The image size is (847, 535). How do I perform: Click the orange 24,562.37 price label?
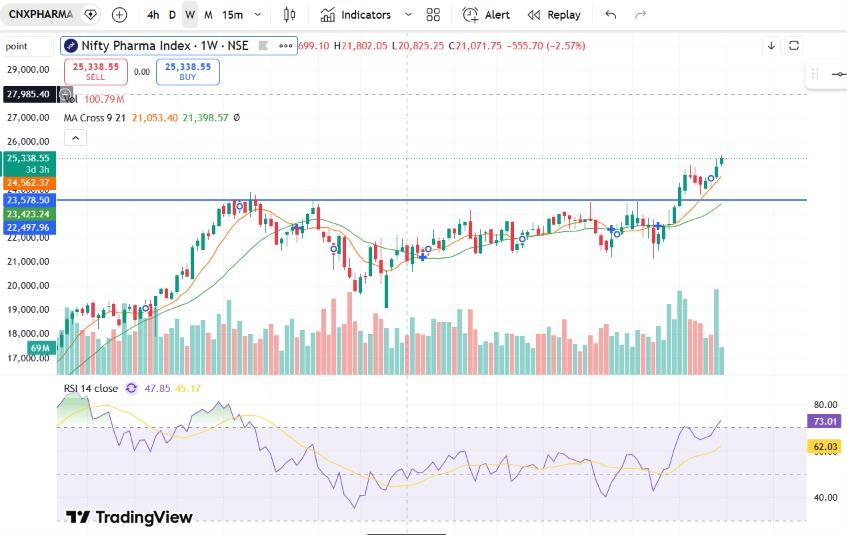28,183
